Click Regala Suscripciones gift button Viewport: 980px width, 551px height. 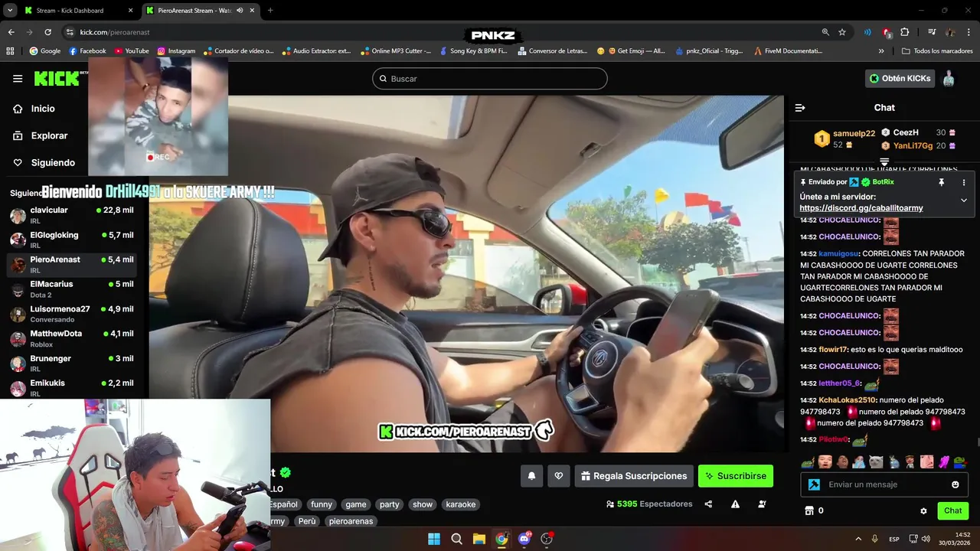click(634, 476)
